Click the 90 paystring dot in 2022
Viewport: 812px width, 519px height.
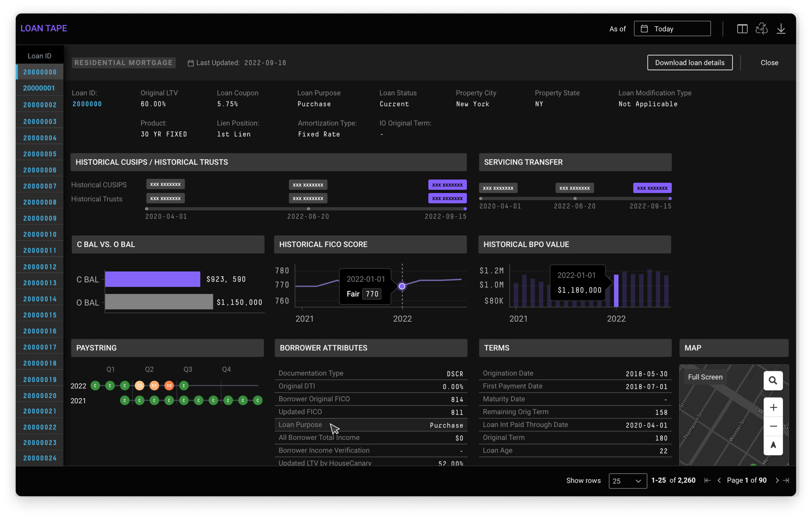tap(169, 385)
